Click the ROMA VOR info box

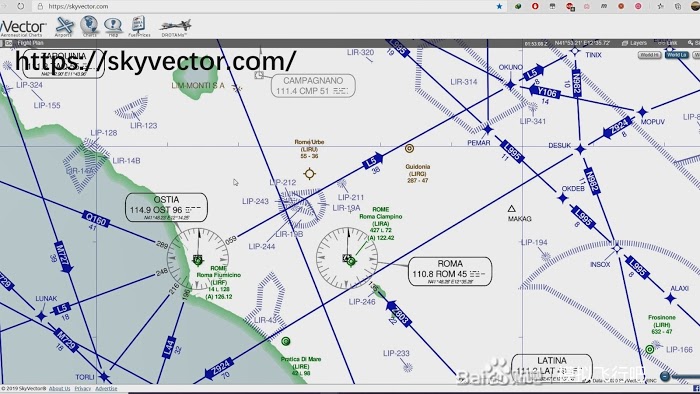[x=450, y=271]
